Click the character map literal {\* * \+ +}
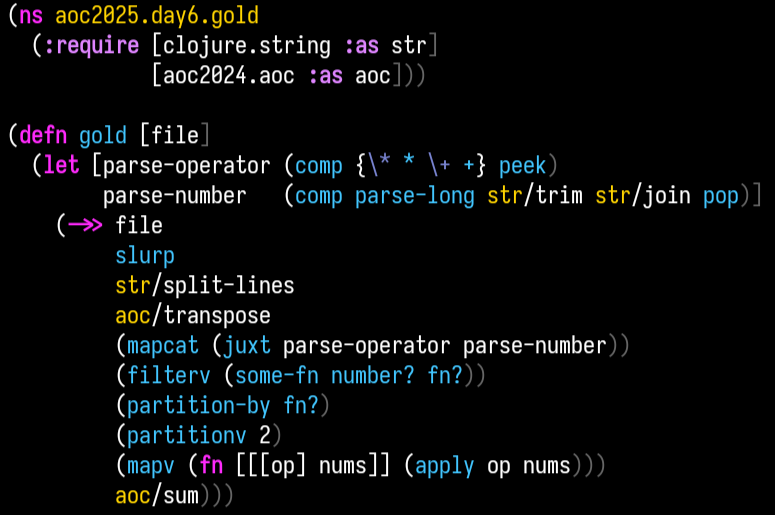775x515 pixels. (421, 165)
